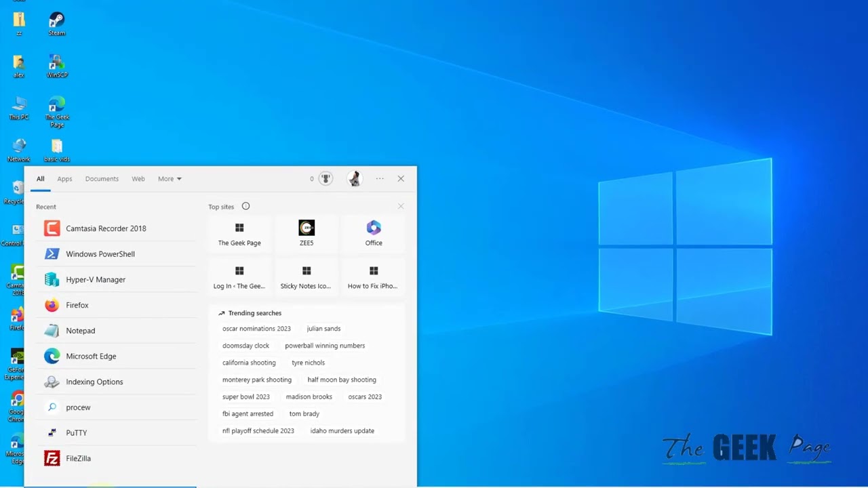Search trending 'powerball winning numbers'

325,346
